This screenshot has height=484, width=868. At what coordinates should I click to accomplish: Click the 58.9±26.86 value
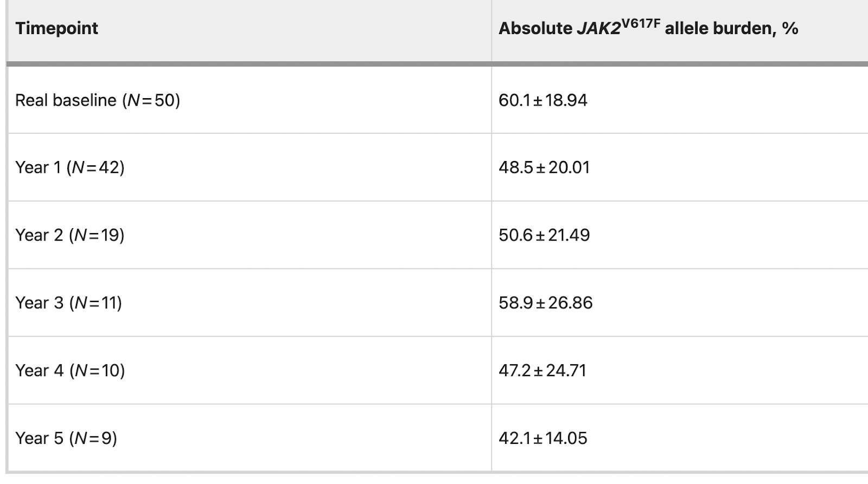(x=546, y=303)
